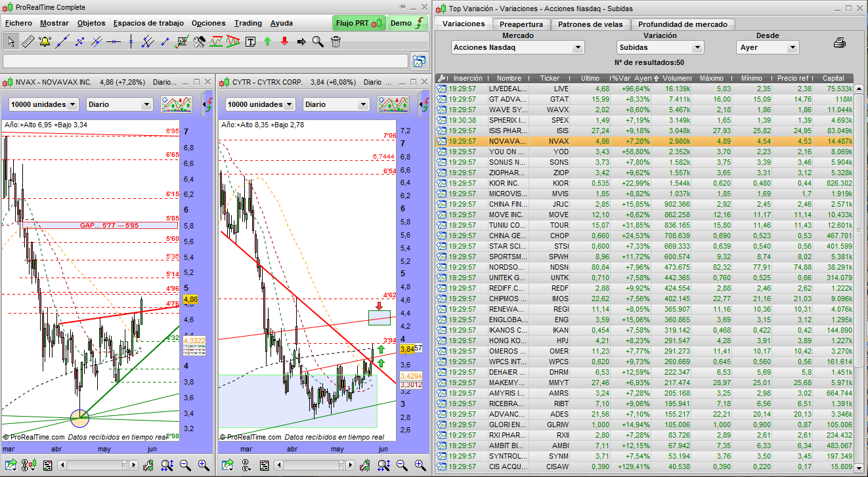Open the NVAX units dropdown
The height and width of the screenshot is (477, 868).
43,104
